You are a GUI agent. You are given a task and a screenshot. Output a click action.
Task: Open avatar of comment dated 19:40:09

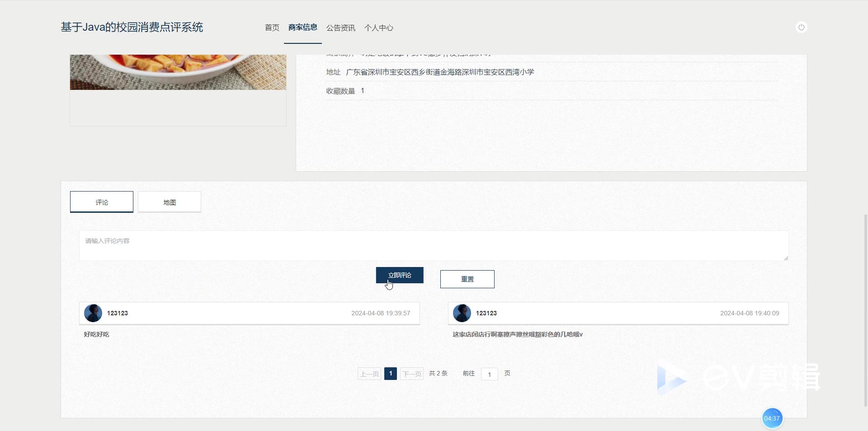(x=462, y=313)
